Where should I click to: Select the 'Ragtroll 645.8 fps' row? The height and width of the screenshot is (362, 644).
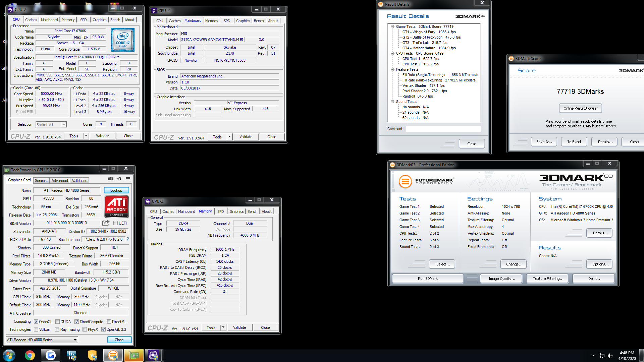click(x=418, y=96)
